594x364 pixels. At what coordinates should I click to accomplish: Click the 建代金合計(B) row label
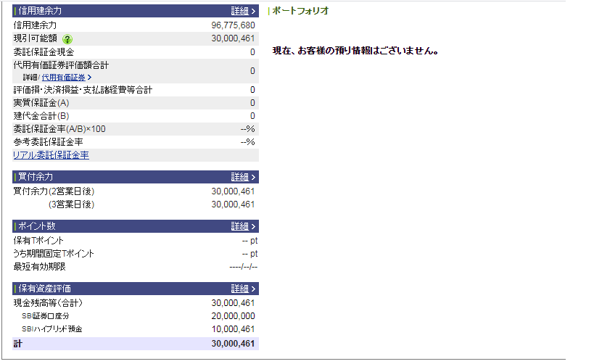(x=41, y=116)
